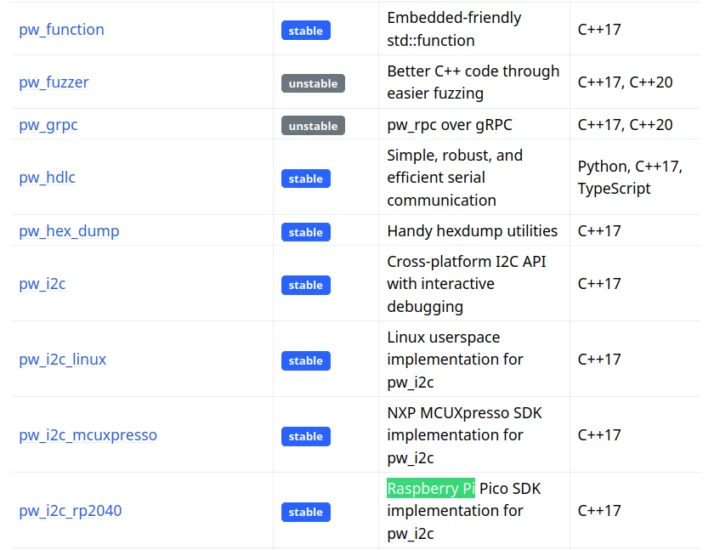Click the stable badge for pw_i2c_linux
720x550 pixels.
(305, 360)
